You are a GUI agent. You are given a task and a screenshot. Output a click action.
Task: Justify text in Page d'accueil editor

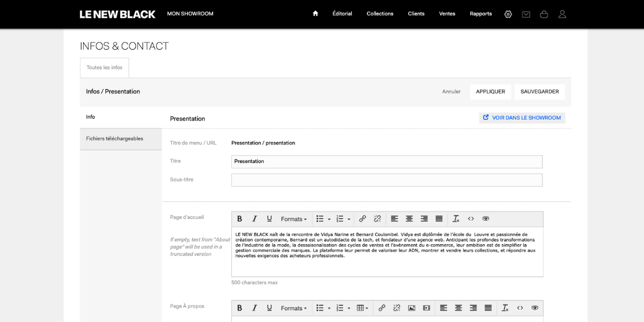[x=439, y=219]
